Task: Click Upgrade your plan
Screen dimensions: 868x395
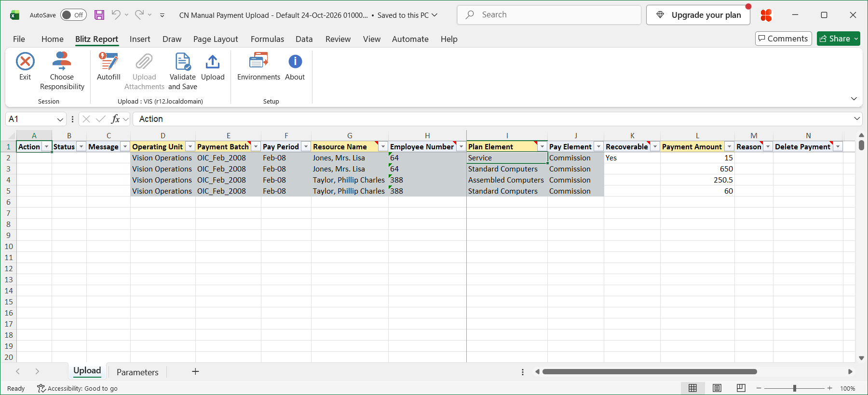Action: pos(698,15)
